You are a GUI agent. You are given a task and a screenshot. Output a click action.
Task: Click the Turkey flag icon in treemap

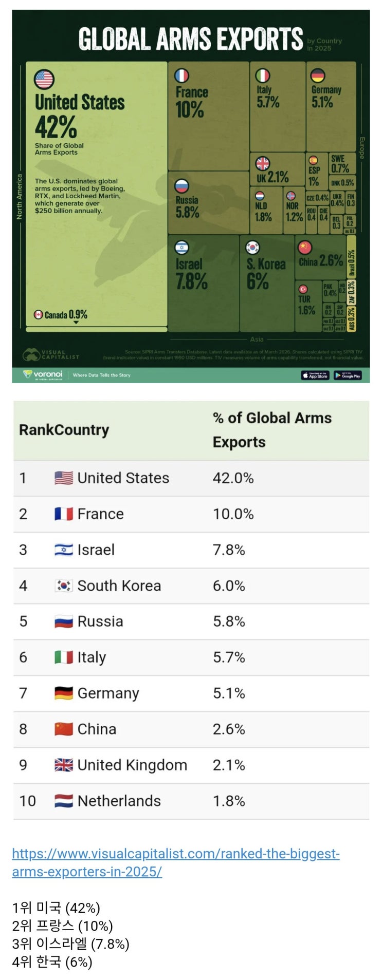pos(303,289)
